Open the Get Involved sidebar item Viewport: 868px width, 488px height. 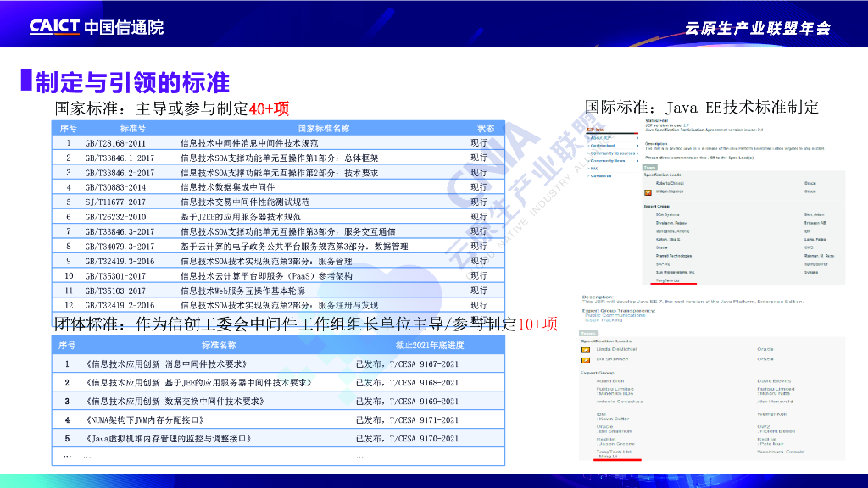pos(603,146)
